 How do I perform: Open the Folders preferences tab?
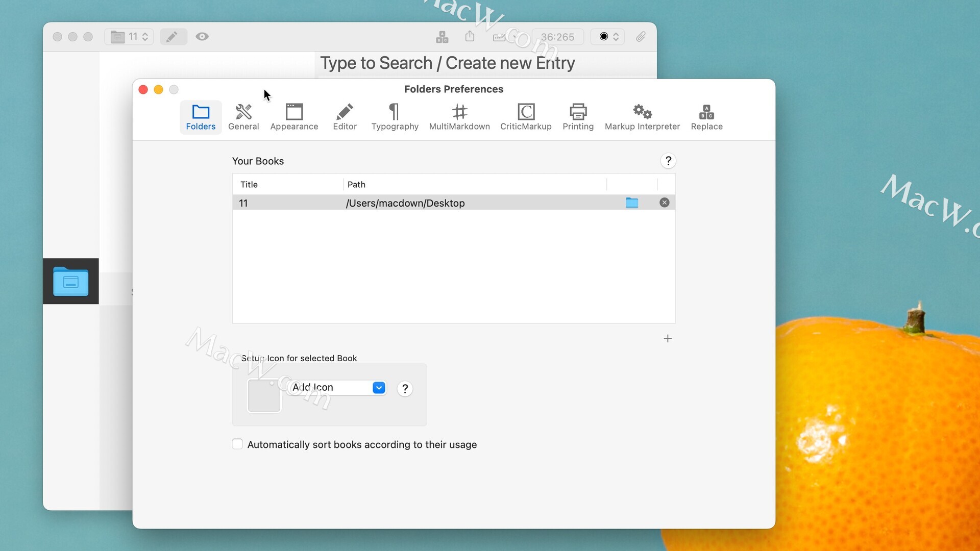click(201, 117)
